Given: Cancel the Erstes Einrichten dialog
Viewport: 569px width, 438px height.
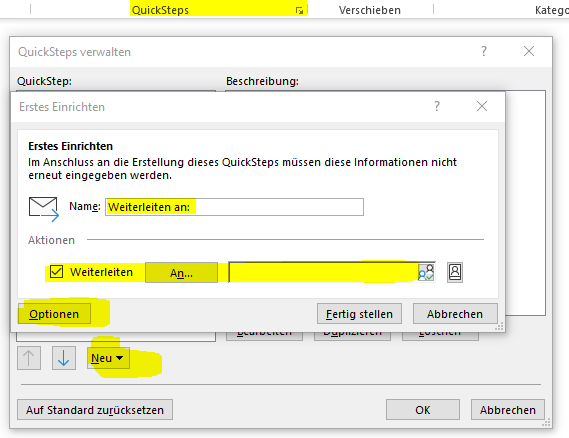Looking at the screenshot, I should [455, 314].
